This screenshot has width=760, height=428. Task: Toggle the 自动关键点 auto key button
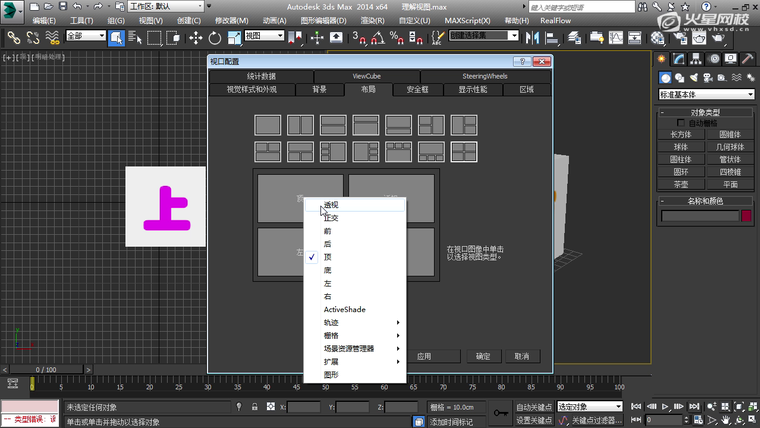(x=535, y=407)
